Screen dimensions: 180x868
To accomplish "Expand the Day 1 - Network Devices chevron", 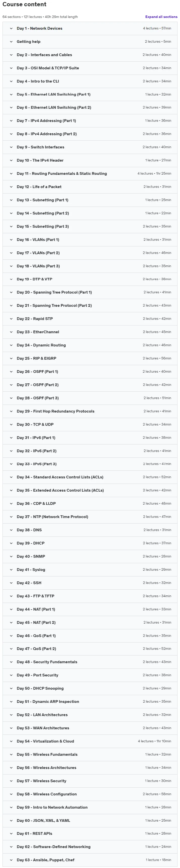I will (x=11, y=28).
